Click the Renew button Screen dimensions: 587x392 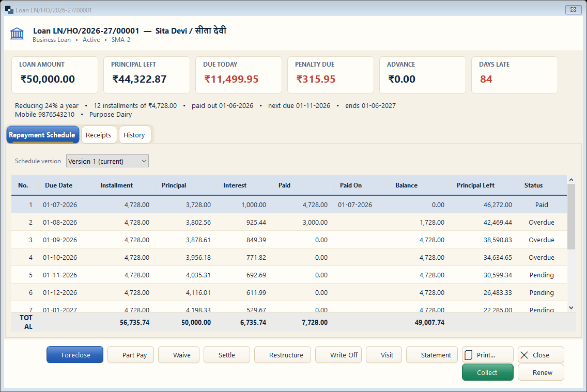click(x=541, y=372)
